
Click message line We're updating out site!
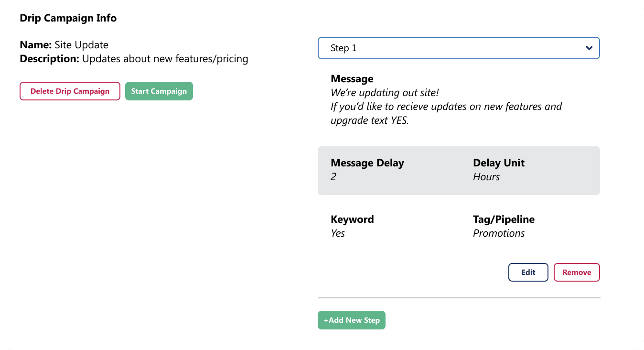click(x=385, y=92)
